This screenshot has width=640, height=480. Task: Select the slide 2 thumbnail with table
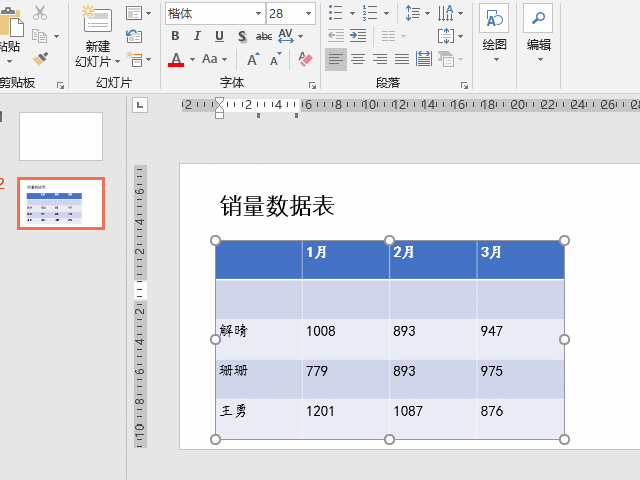click(61, 203)
